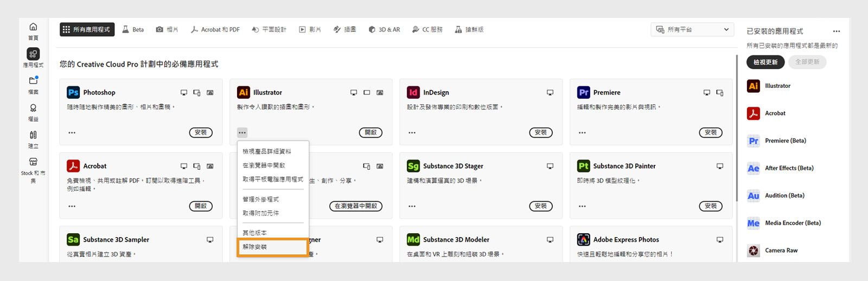Click the Acrobat card app icon
Viewport: 868px width, 281px height.
click(x=73, y=166)
